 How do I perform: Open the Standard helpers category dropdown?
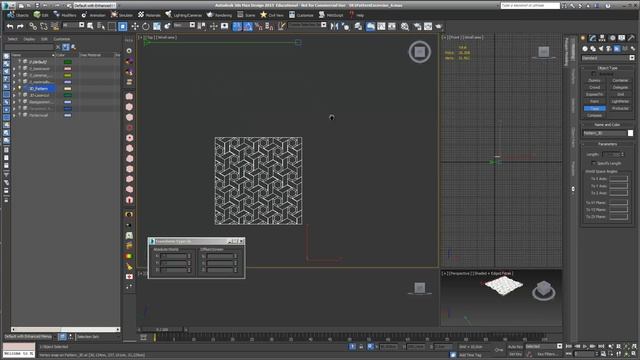pyautogui.click(x=608, y=58)
